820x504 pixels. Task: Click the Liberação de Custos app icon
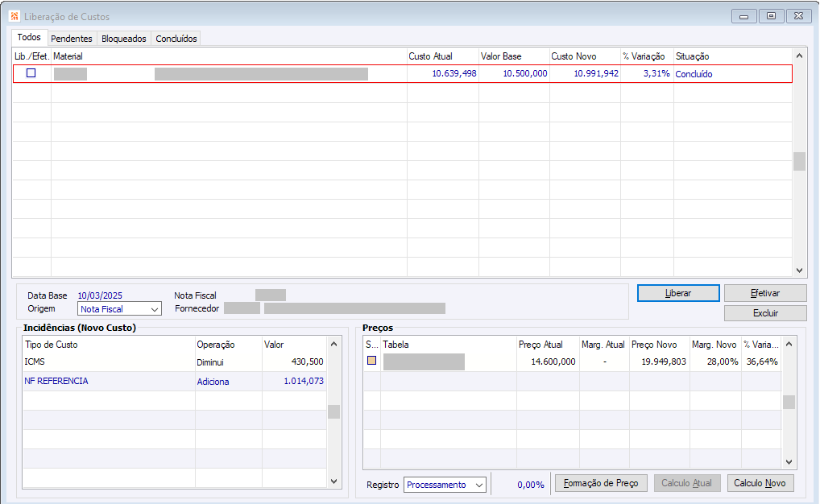(14, 16)
